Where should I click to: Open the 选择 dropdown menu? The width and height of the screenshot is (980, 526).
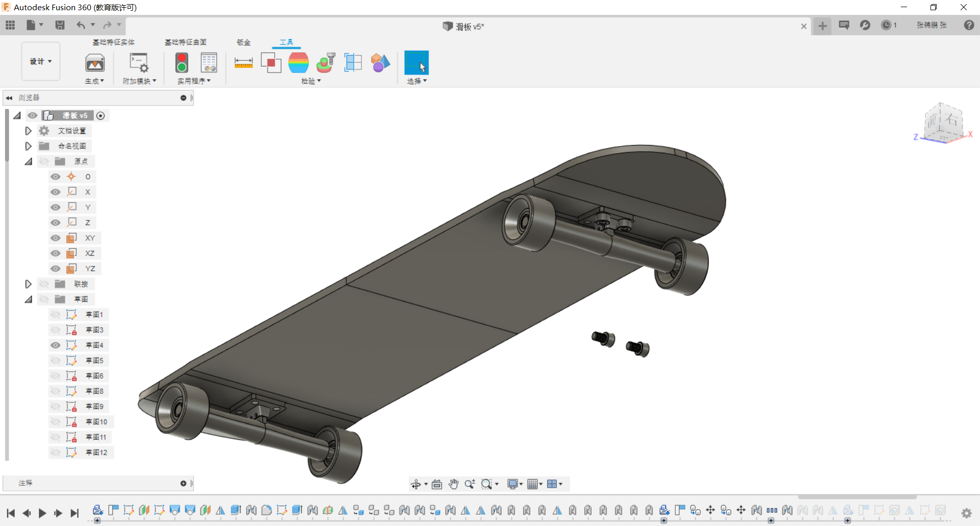pyautogui.click(x=416, y=81)
